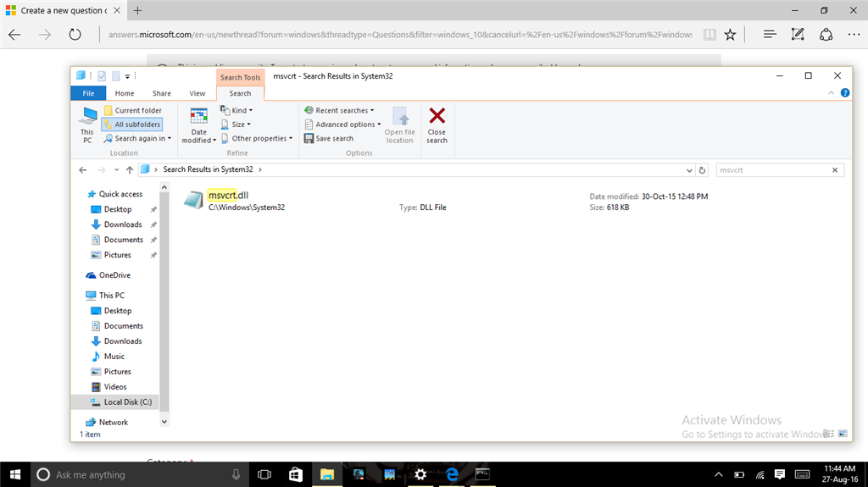
Task: Switch to the Share ribbon tab
Action: (162, 93)
